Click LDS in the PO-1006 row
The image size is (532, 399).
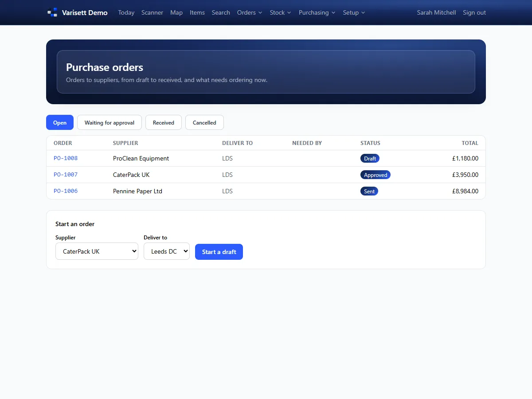point(227,191)
